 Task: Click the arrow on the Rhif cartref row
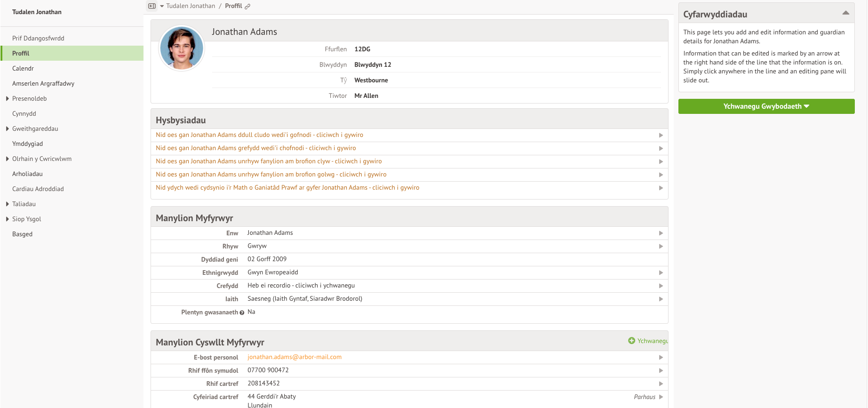[661, 384]
